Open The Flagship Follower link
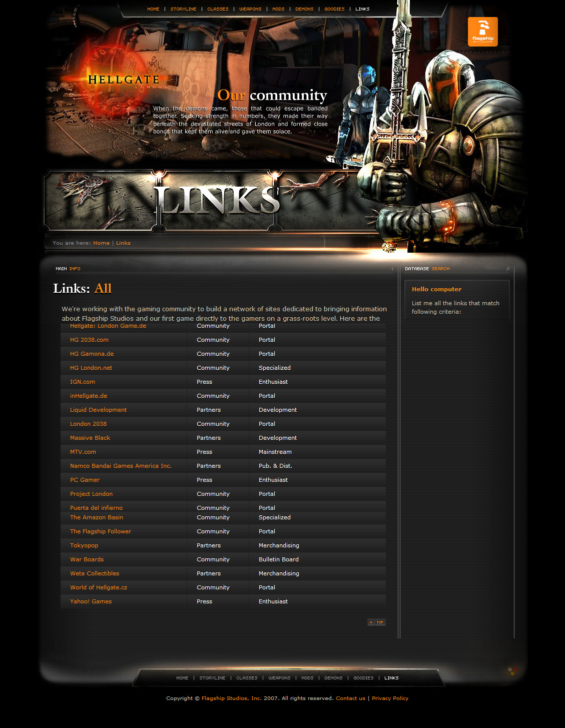Viewport: 565px width, 728px height. pos(101,531)
